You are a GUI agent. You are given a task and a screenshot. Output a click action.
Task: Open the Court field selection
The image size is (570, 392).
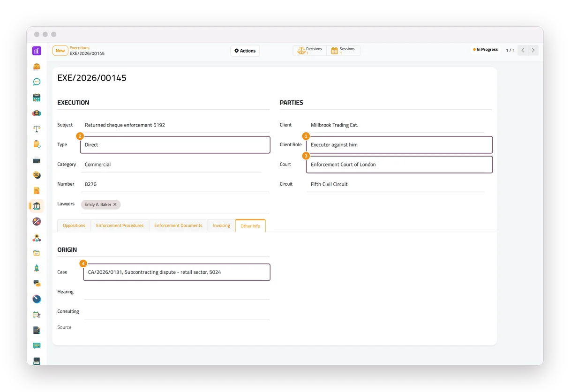[399, 165]
